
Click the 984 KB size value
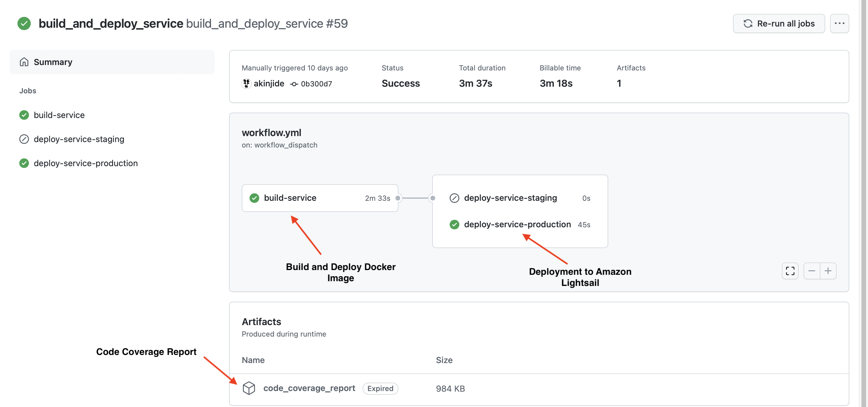tap(450, 388)
